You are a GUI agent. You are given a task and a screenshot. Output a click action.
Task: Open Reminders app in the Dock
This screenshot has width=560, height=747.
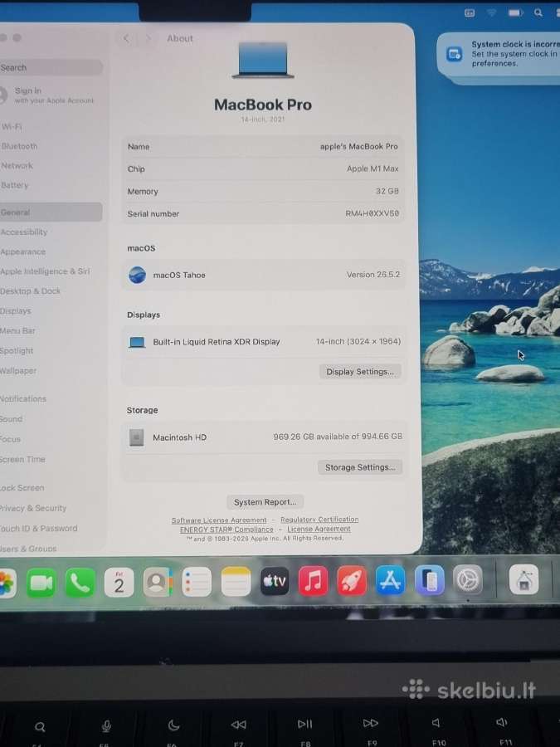197,582
